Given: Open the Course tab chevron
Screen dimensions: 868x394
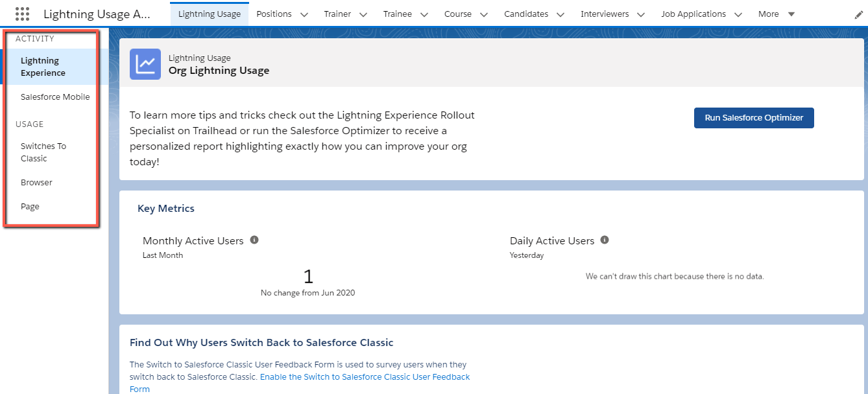Looking at the screenshot, I should [x=484, y=14].
